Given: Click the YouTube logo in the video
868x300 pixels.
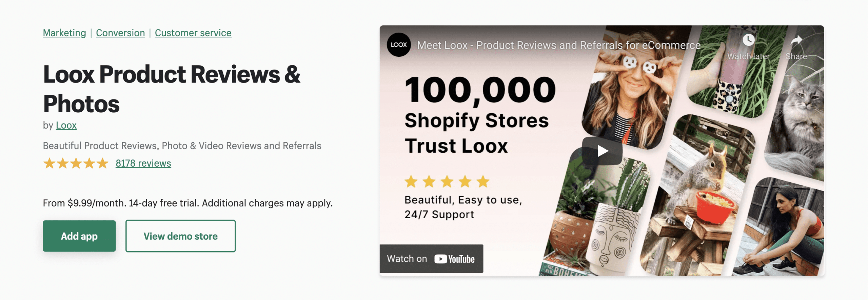Looking at the screenshot, I should [x=454, y=259].
